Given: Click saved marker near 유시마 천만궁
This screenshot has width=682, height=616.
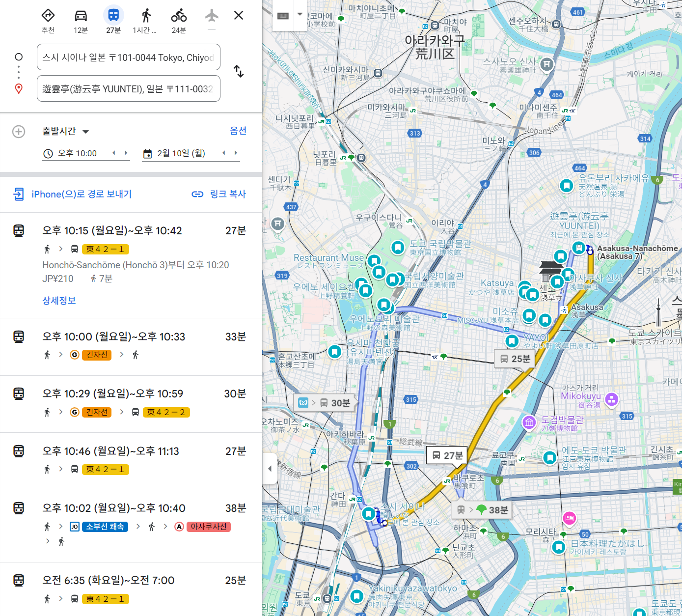Looking at the screenshot, I should pyautogui.click(x=334, y=352).
